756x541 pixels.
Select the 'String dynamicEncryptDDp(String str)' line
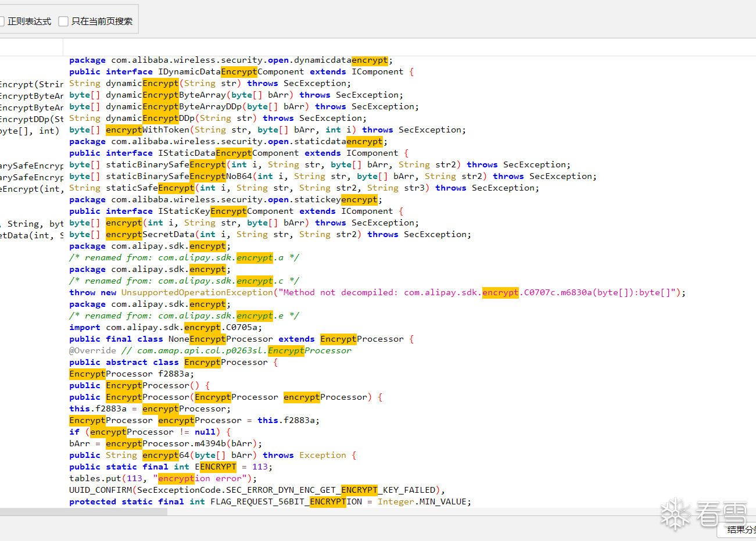[x=218, y=119]
